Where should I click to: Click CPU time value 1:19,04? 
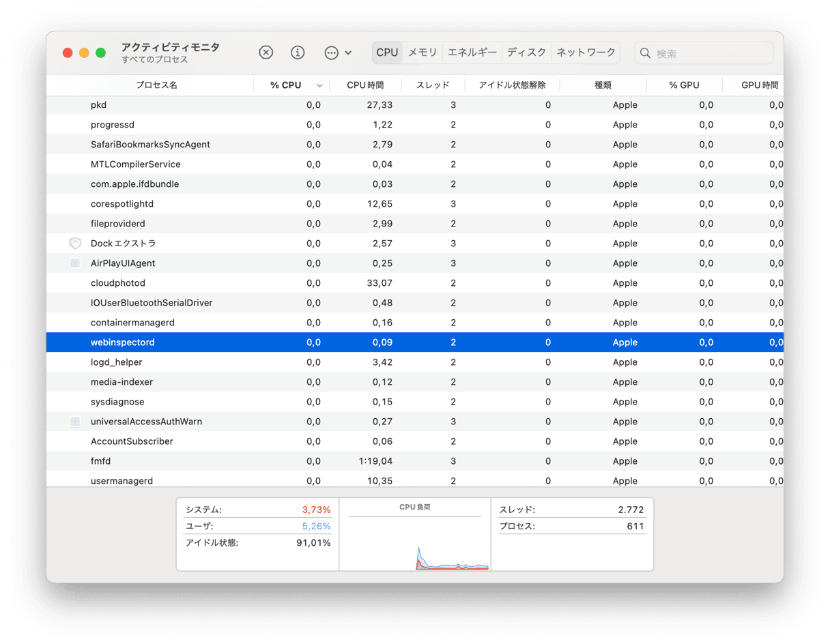(x=375, y=461)
